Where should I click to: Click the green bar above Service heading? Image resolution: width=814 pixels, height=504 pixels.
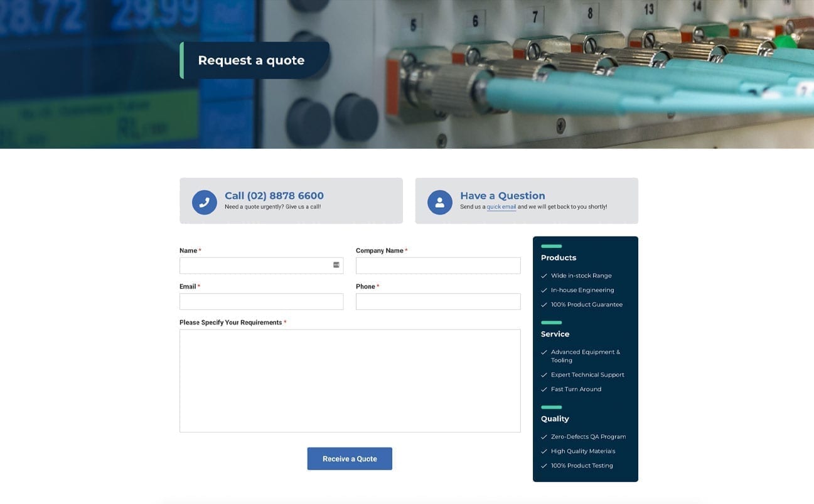pyautogui.click(x=551, y=323)
